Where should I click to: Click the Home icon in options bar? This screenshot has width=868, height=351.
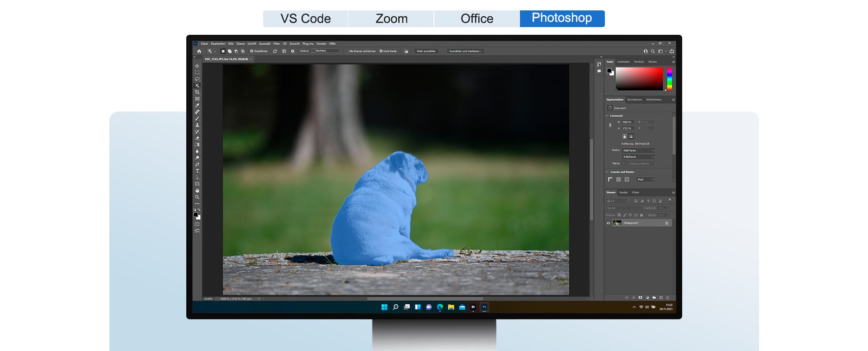(199, 51)
